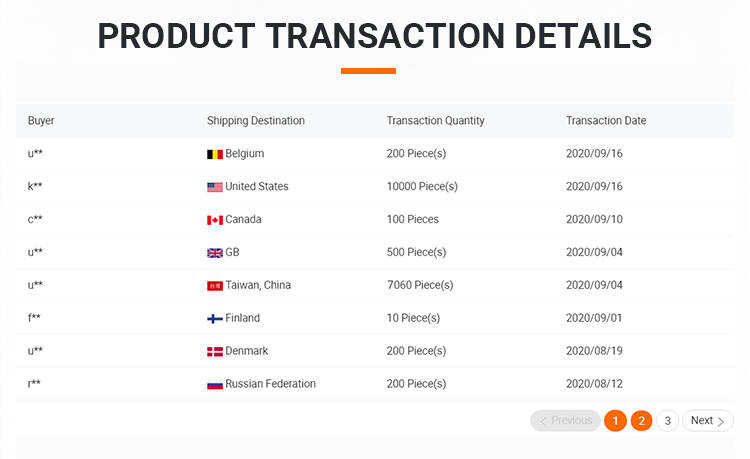Click the Canada flag icon
Screen dimensions: 750x459
click(x=214, y=220)
